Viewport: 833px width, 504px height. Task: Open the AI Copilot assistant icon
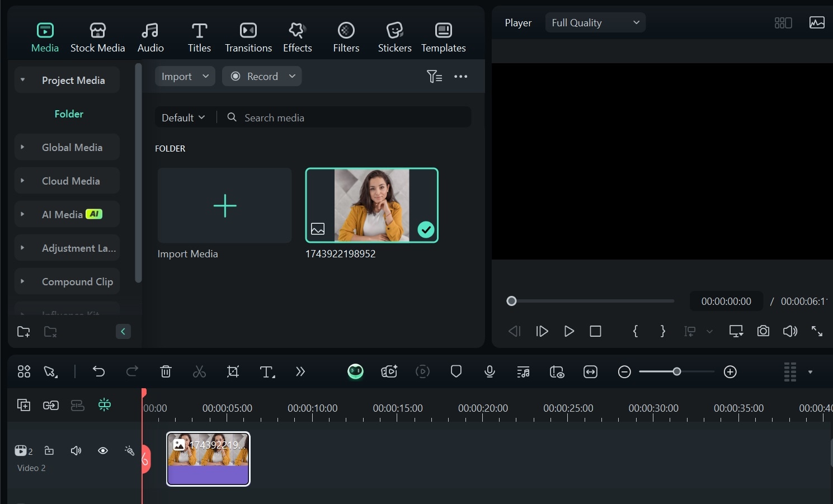click(x=355, y=371)
